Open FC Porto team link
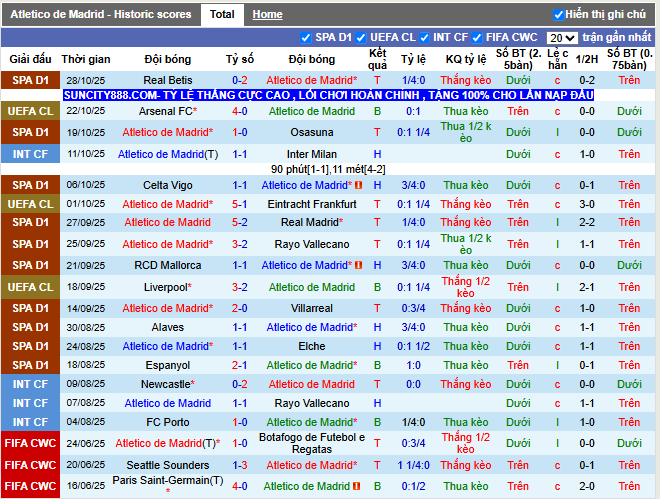 pyautogui.click(x=168, y=422)
